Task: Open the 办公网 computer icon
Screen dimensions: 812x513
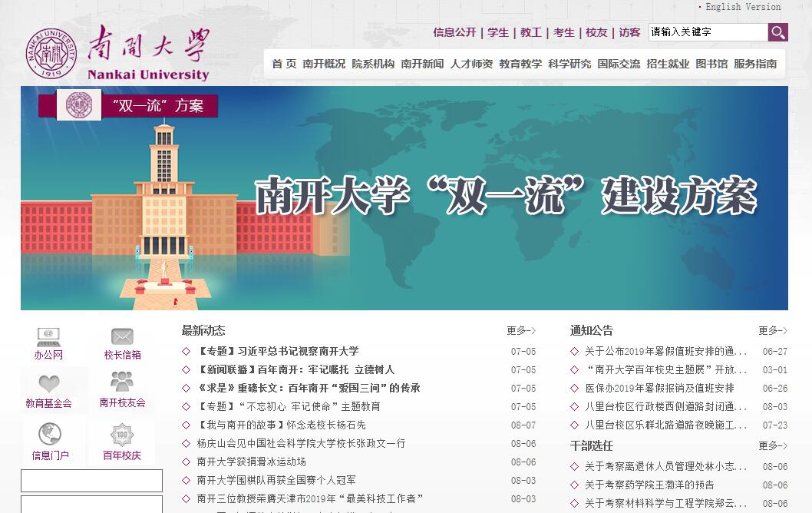Action: point(48,337)
